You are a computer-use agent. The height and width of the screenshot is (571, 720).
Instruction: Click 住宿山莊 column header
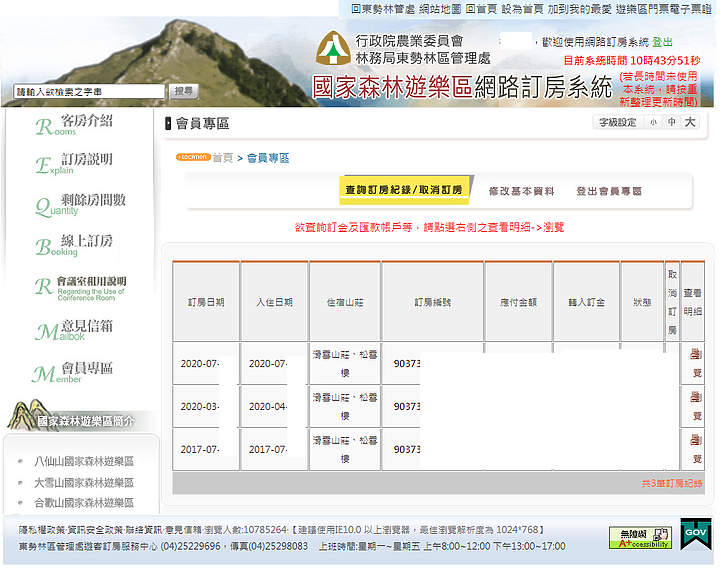click(345, 302)
